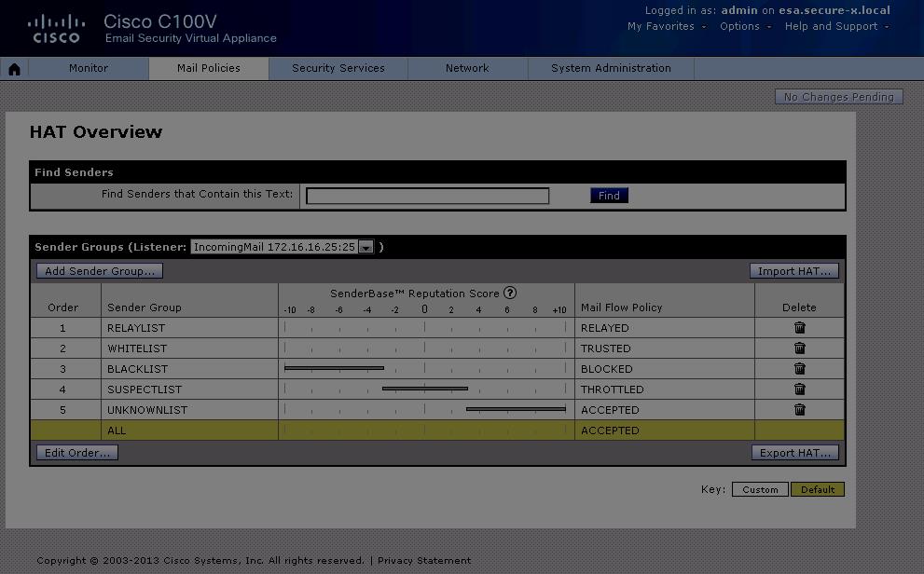Click the Find button
The image size is (924, 574).
pos(610,196)
